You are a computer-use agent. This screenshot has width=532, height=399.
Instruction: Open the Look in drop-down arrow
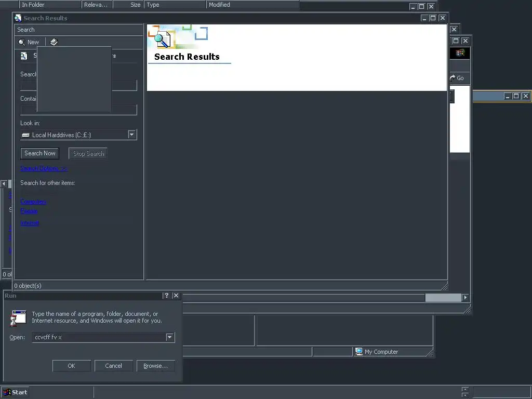[132, 135]
